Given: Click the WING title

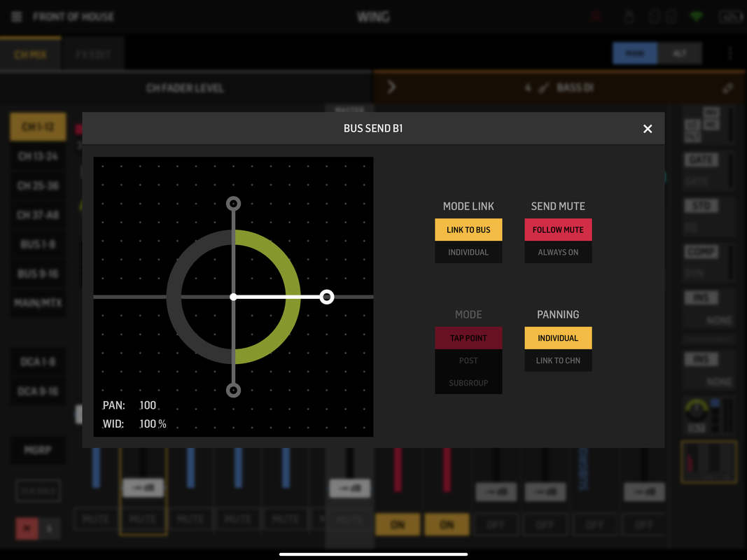Looking at the screenshot, I should coord(374,17).
